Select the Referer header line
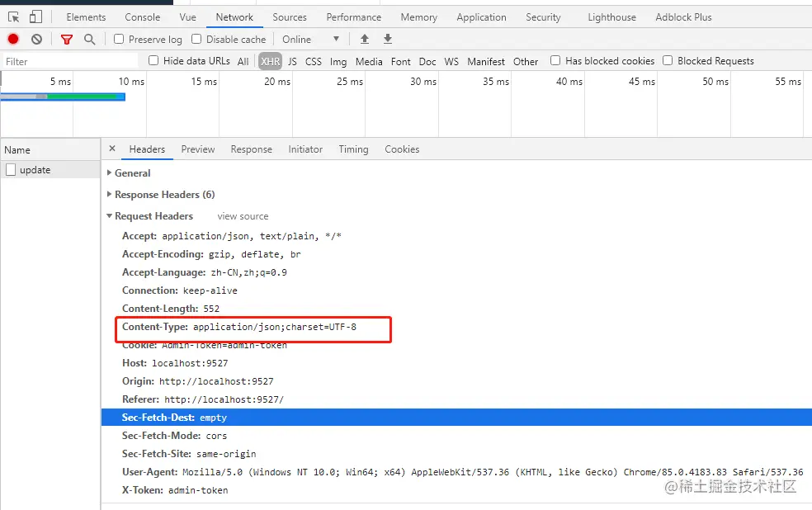Viewport: 812px width, 510px height. [203, 399]
